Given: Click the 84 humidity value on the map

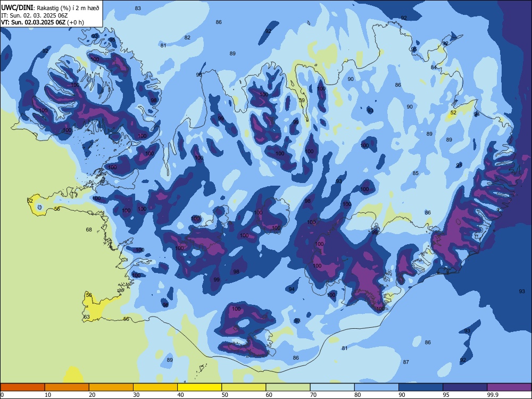Looking at the screenshot, I should 434,67.
